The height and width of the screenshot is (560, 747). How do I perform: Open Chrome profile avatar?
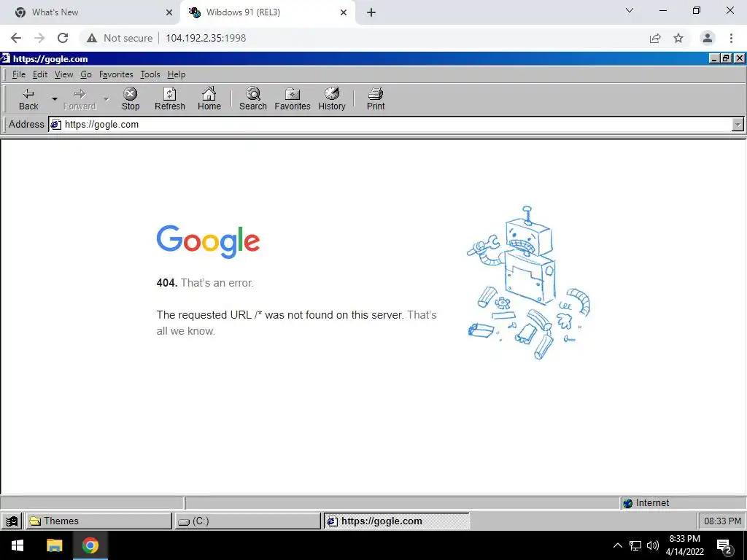coord(708,38)
